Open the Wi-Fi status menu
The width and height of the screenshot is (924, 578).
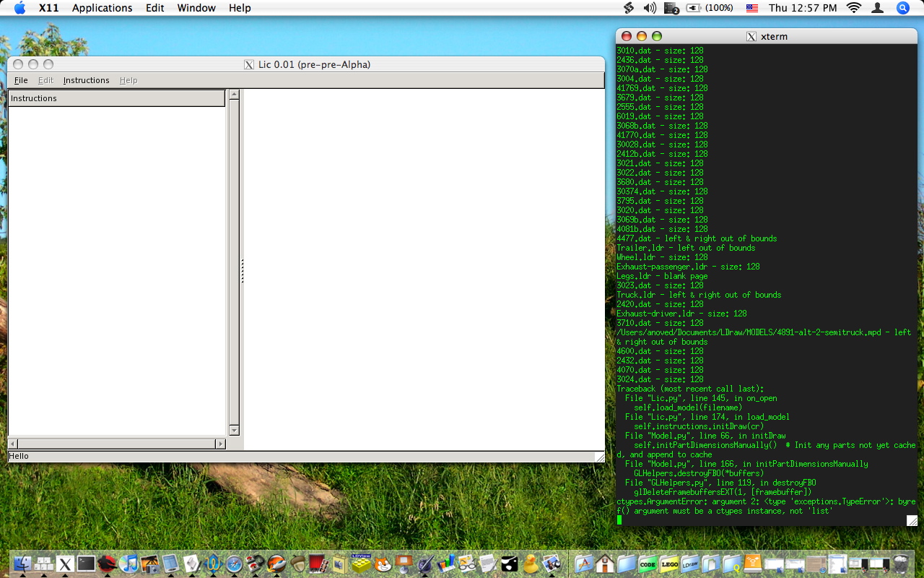[x=854, y=8]
